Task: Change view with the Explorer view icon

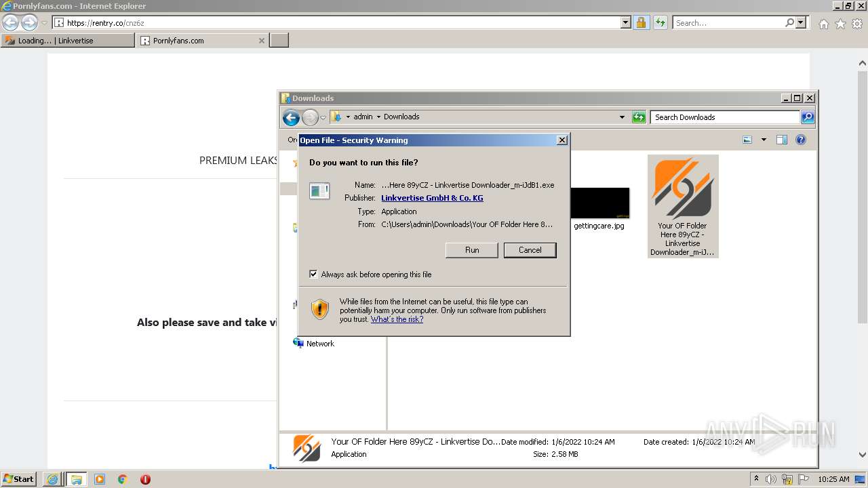Action: coord(747,140)
